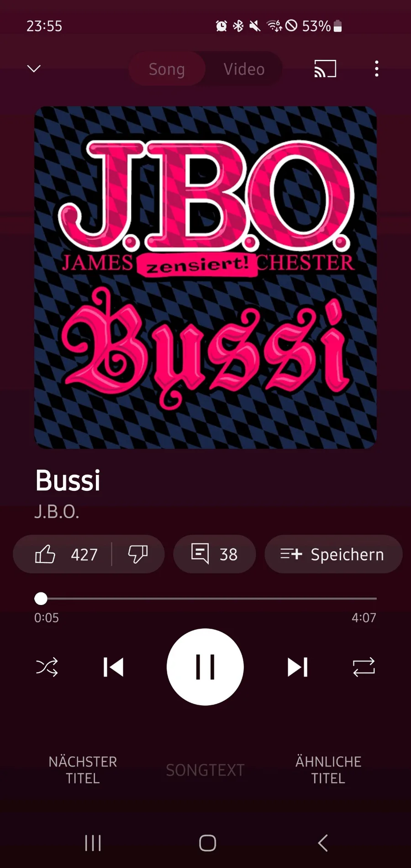Open the SONGTEXT tab
The width and height of the screenshot is (411, 868).
[205, 770]
